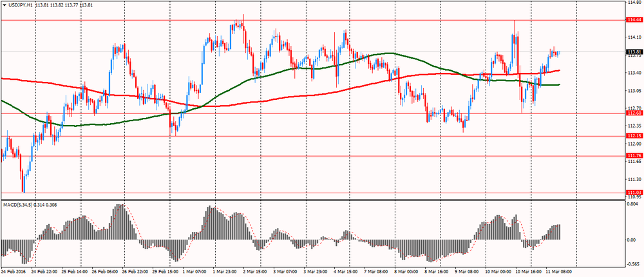
Task: Select the 112.60 red price level label
Action: coord(633,113)
